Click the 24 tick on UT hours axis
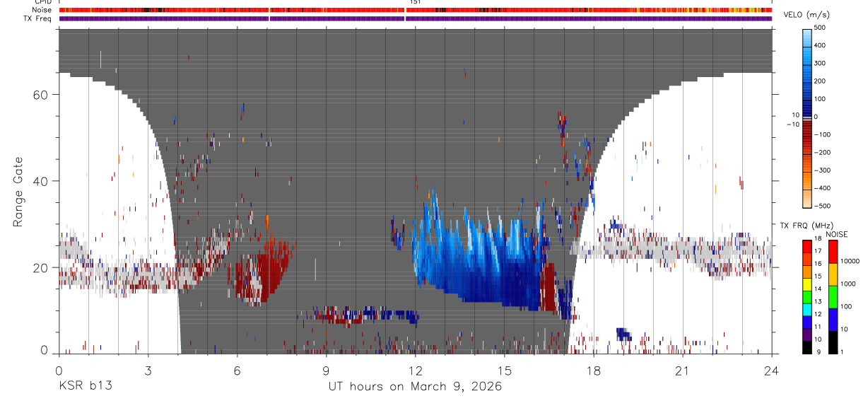868x401 pixels. [771, 371]
